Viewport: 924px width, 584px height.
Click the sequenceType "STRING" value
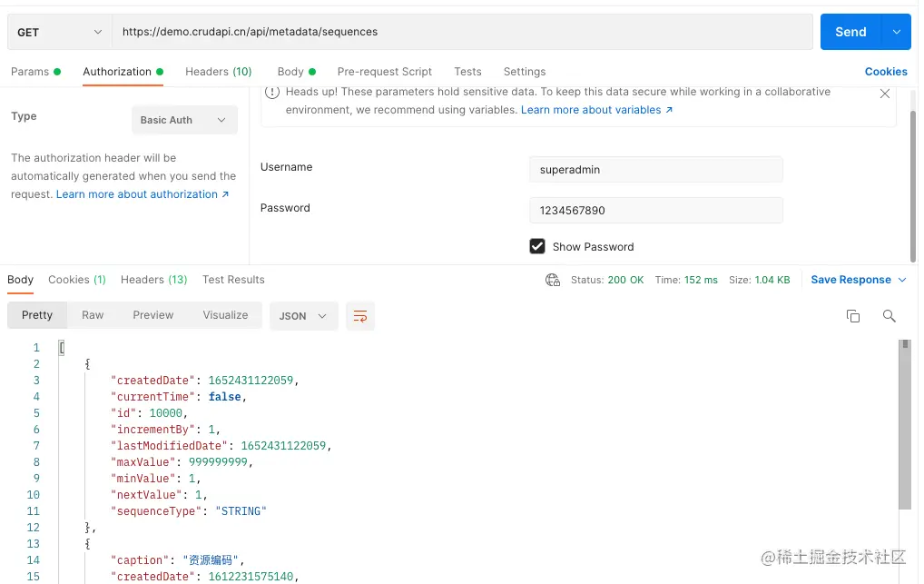coord(241,510)
